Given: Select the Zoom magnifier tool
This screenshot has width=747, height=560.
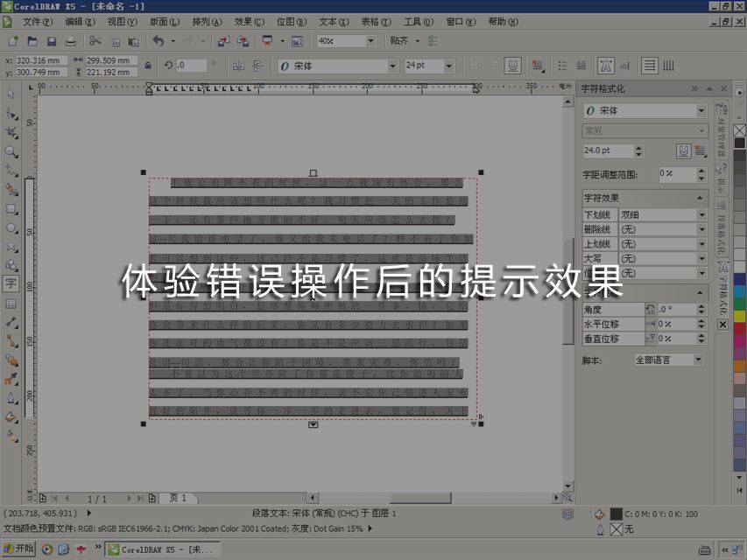Looking at the screenshot, I should pos(11,152).
